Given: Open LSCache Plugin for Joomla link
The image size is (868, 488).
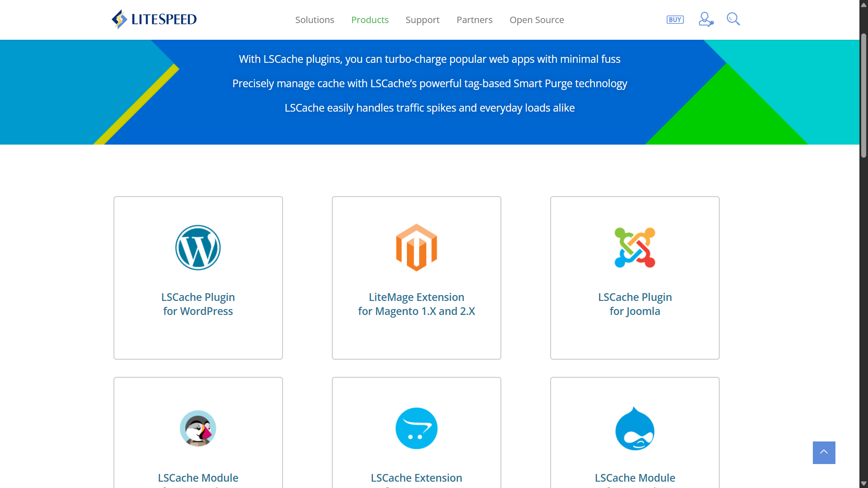Looking at the screenshot, I should (x=635, y=304).
